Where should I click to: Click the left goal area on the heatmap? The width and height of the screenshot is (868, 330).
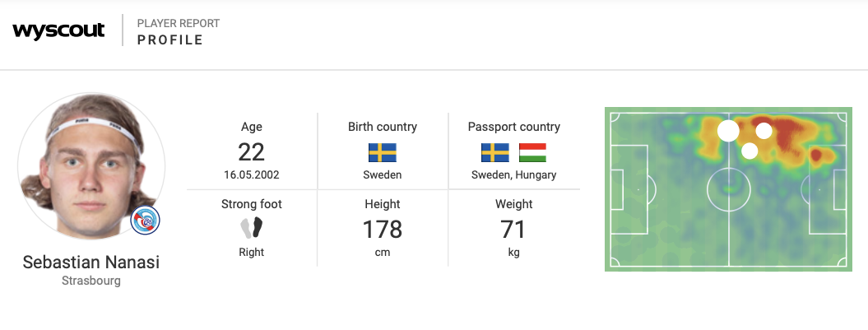point(618,188)
